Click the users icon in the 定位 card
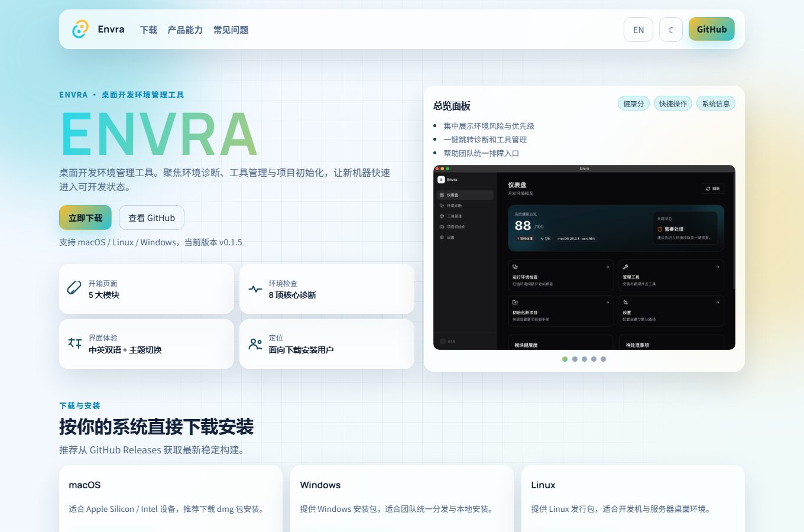This screenshot has width=804, height=532. 255,343
